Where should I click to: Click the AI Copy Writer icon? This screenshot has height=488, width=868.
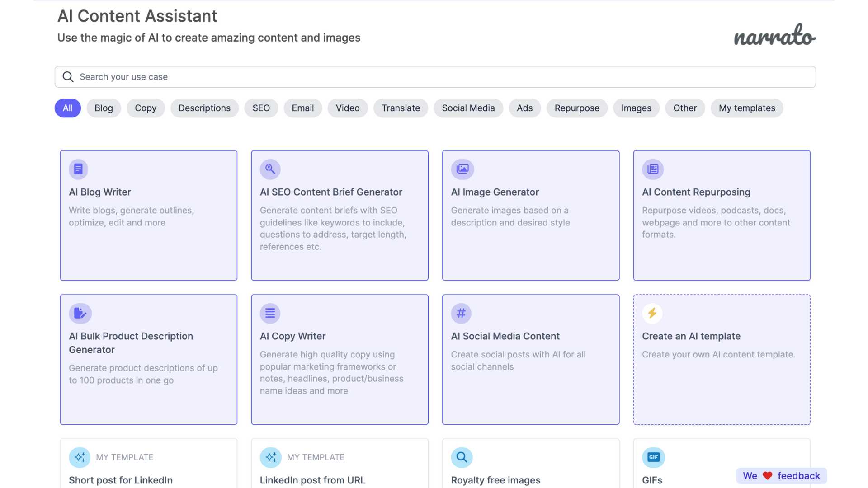269,313
